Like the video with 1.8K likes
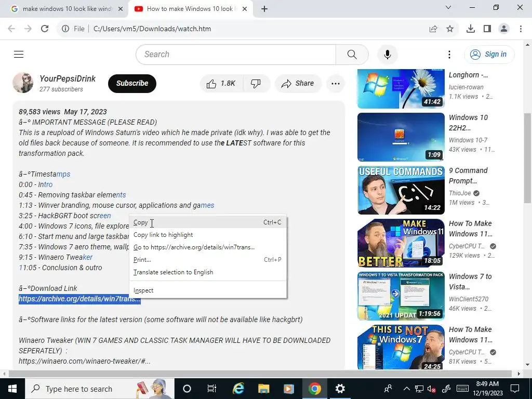This screenshot has height=399, width=532. tap(221, 84)
